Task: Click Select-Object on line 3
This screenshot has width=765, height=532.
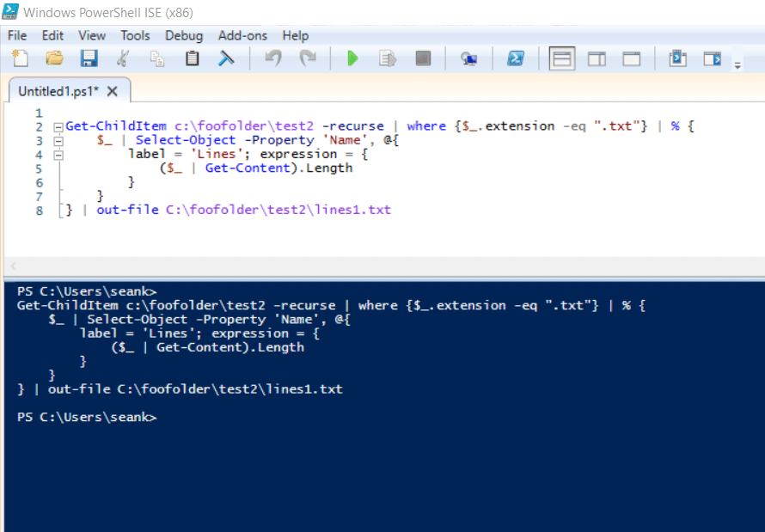Action: click(186, 140)
